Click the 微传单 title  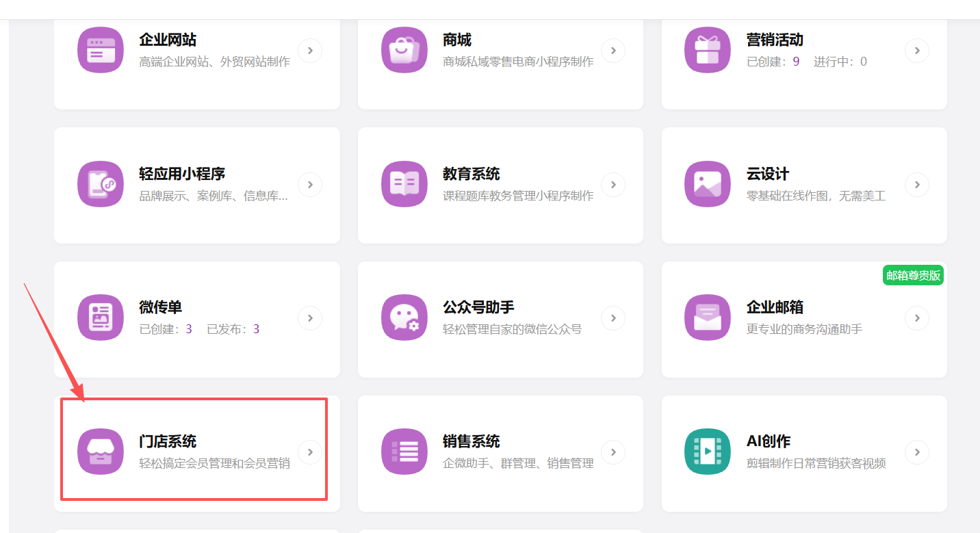(161, 307)
